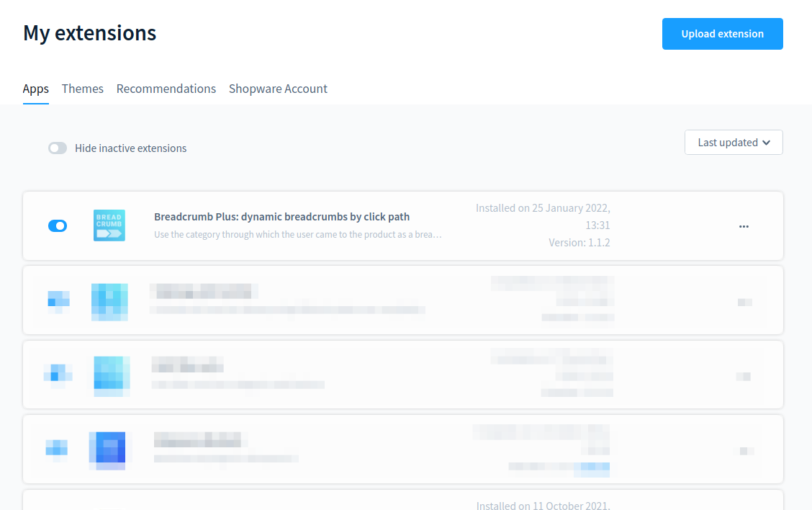812x510 pixels.
Task: Open Breadcrumb Plus three-dot context menu
Action: point(744,226)
